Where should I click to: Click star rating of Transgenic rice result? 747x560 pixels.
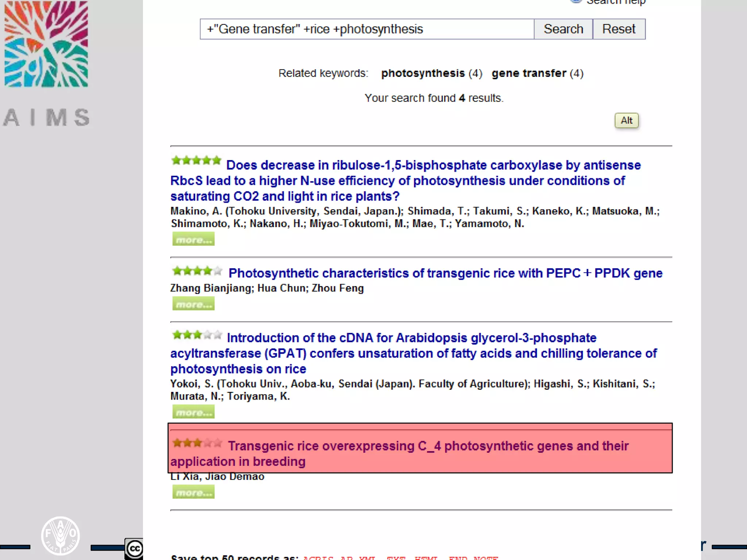point(197,443)
